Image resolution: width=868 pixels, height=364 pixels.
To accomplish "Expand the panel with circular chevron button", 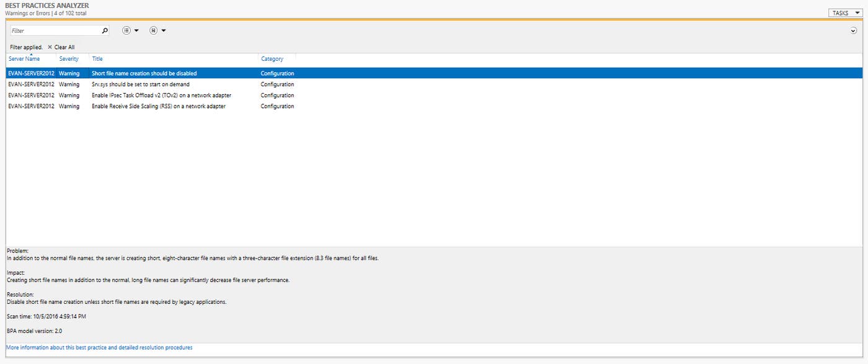I will [x=854, y=30].
